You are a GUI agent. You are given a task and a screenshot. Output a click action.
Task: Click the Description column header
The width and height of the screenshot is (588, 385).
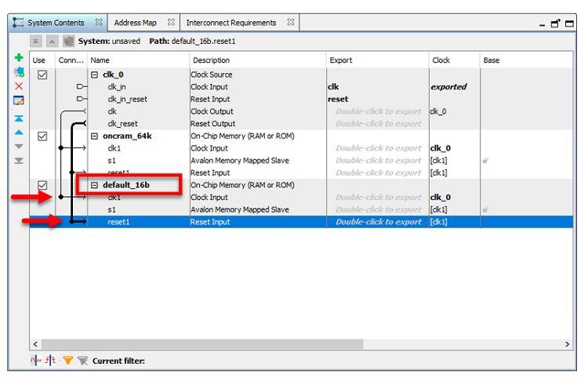258,60
